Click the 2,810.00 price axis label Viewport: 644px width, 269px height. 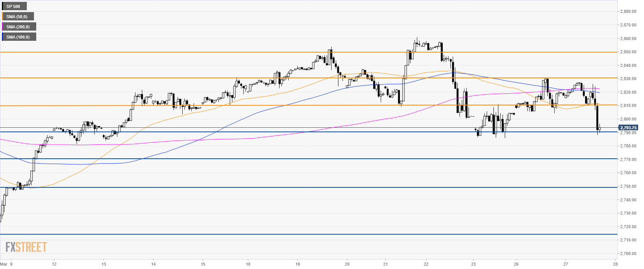628,106
